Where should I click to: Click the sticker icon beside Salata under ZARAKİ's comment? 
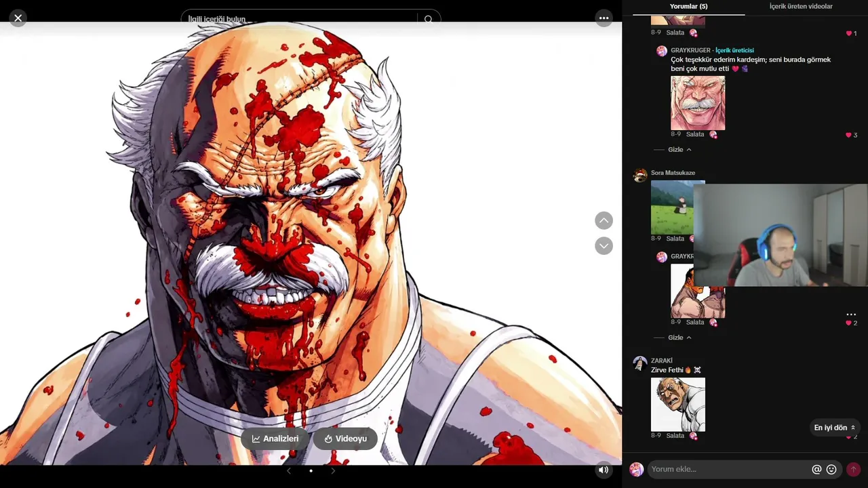coord(693,436)
